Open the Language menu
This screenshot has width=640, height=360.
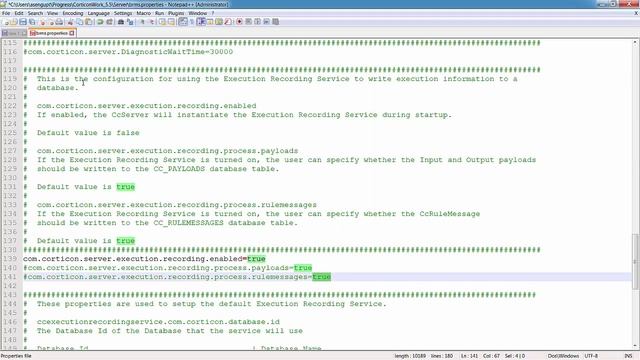[98, 13]
